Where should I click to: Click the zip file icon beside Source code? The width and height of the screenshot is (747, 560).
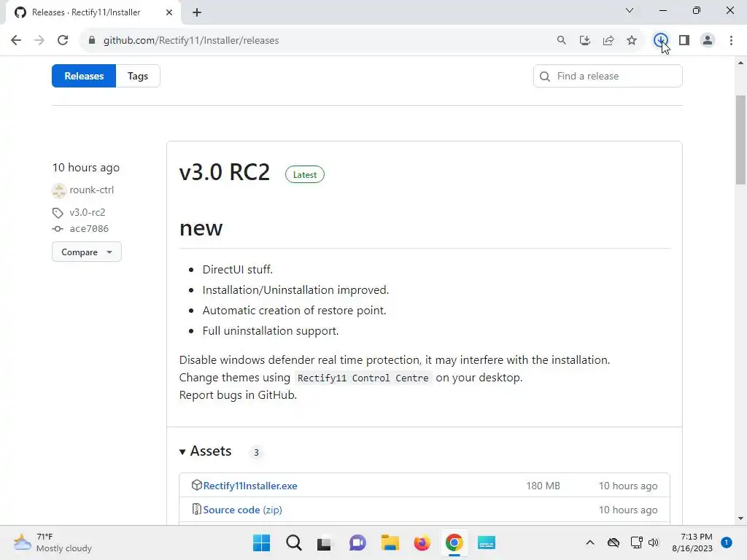point(196,509)
